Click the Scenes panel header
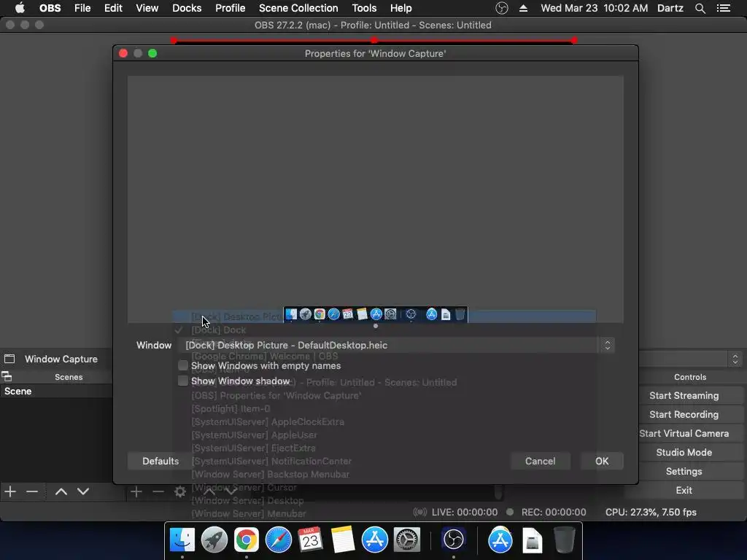Viewport: 747px width, 560px height. [69, 377]
